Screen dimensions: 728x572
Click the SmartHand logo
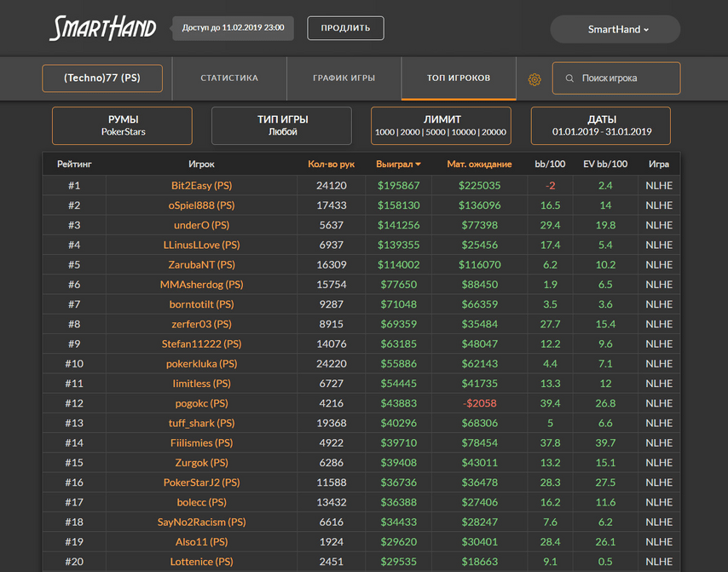pos(103,28)
